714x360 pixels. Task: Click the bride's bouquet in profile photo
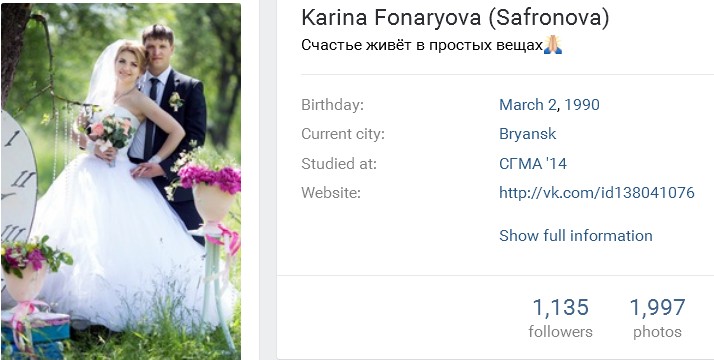(109, 133)
